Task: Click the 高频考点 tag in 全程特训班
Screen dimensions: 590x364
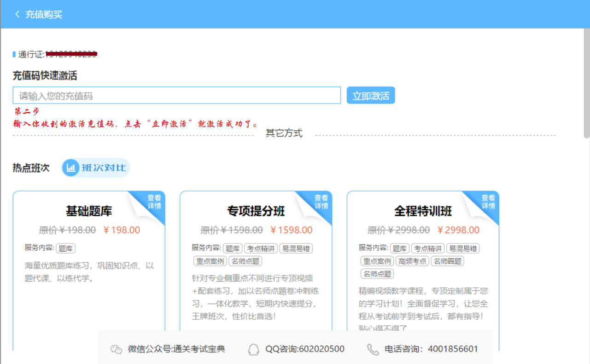Action: click(x=412, y=261)
